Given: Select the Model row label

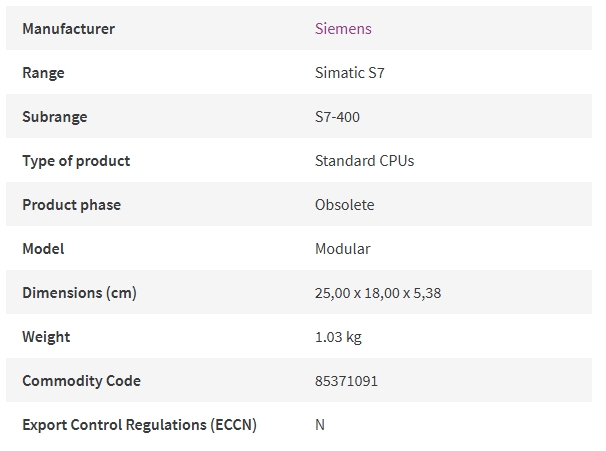Looking at the screenshot, I should pos(43,249).
